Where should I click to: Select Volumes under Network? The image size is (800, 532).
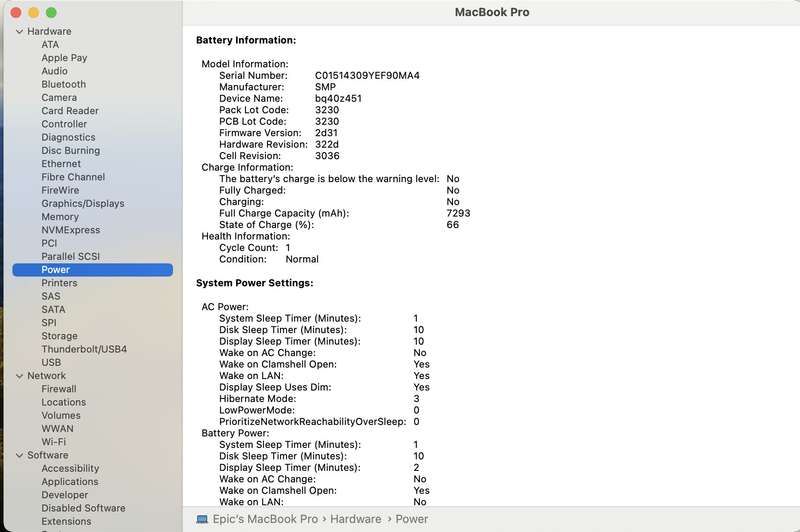click(61, 416)
